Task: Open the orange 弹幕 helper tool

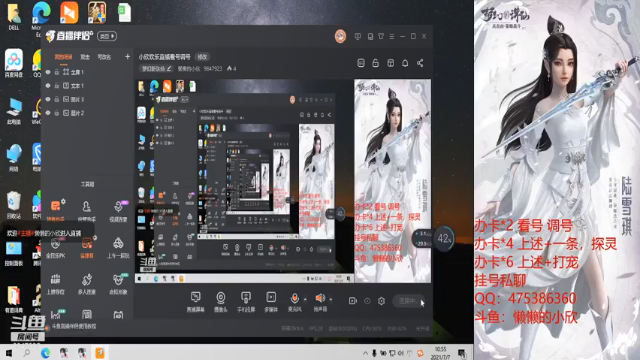Action: pyautogui.click(x=55, y=210)
